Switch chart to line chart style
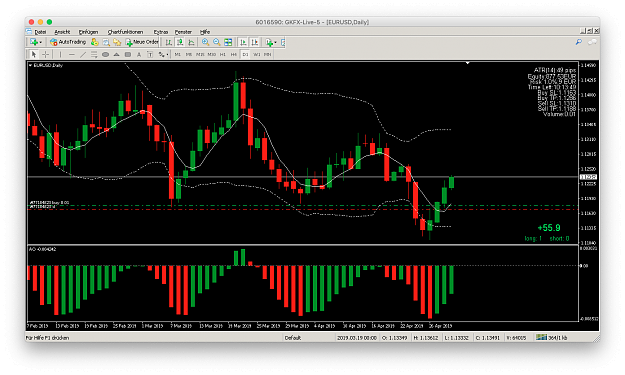 click(x=191, y=42)
